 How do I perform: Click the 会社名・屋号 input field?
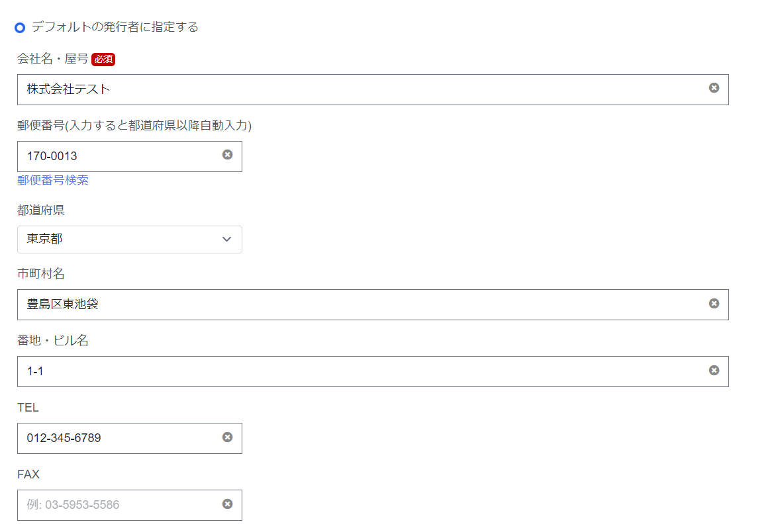tap(358, 89)
